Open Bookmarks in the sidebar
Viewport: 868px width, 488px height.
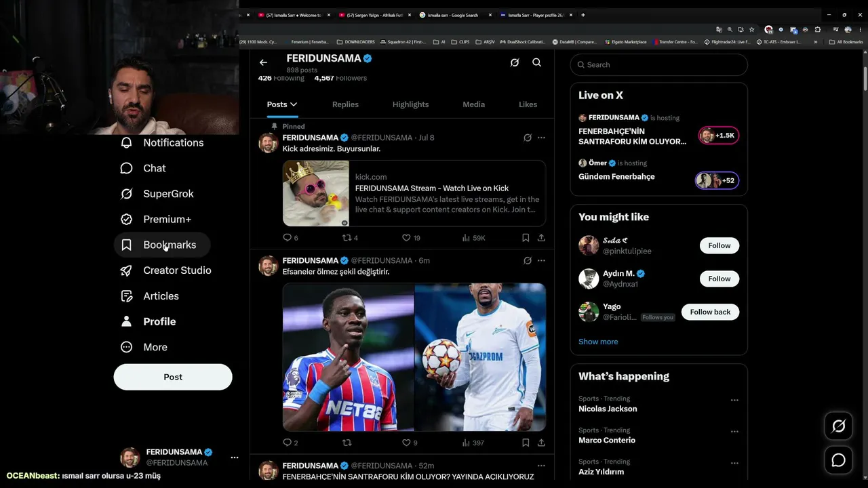tap(162, 245)
